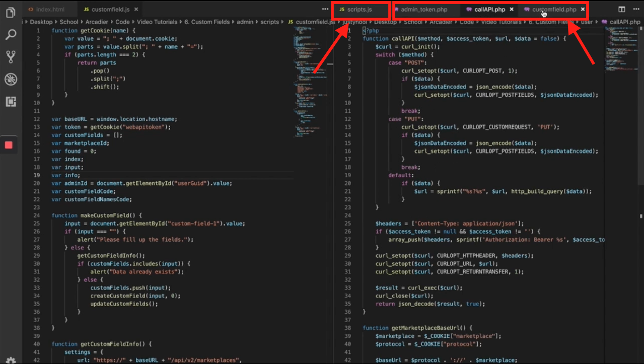The width and height of the screenshot is (644, 364).
Task: Click 'alert("Data already exists");' line
Action: click(x=137, y=271)
